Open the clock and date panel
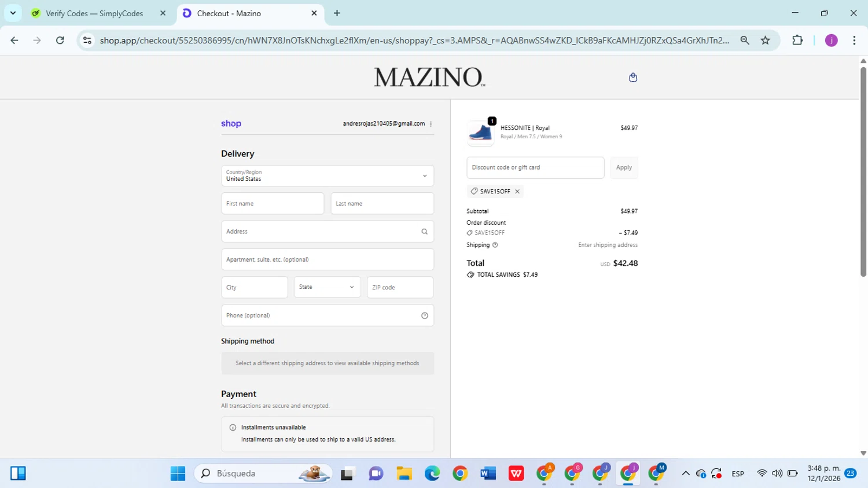This screenshot has width=868, height=488. [x=824, y=474]
